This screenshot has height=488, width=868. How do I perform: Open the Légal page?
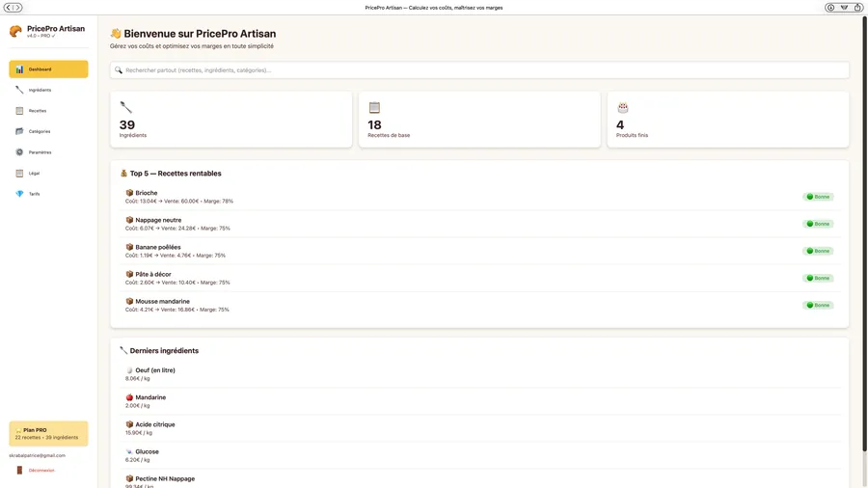click(48, 174)
